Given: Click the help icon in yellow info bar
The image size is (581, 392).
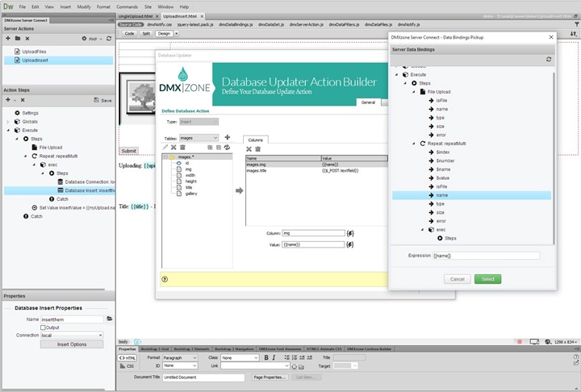Looking at the screenshot, I should 165,279.
